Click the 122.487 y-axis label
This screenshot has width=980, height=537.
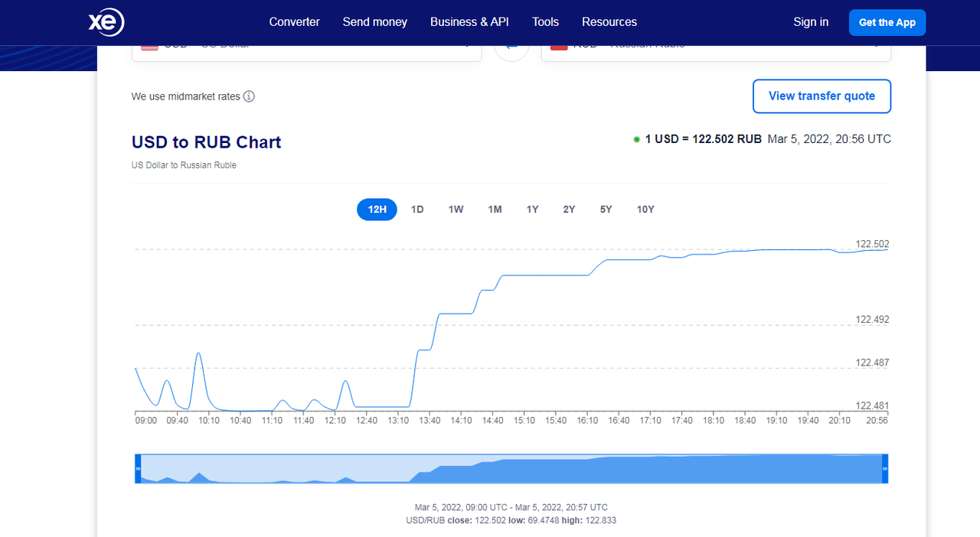[x=872, y=363]
